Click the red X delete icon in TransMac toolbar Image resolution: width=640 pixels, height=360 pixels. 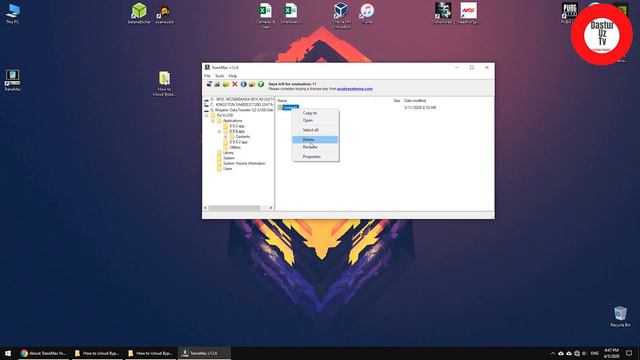pos(235,84)
